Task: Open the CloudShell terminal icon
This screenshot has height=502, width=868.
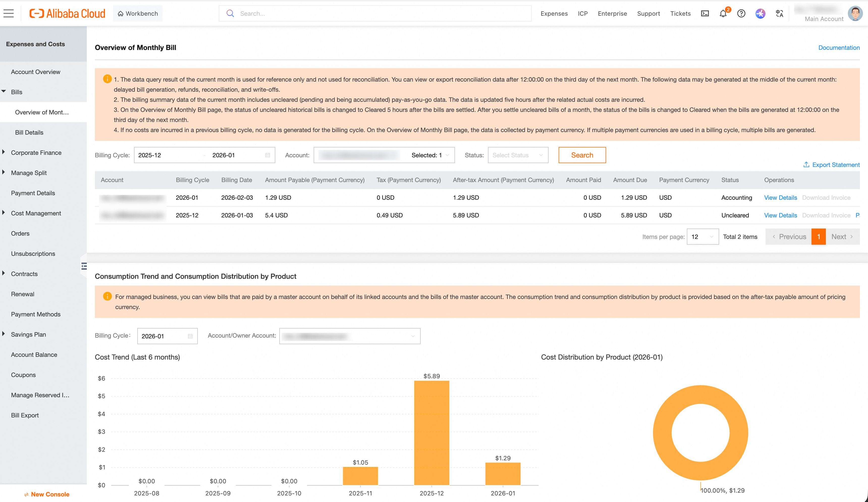Action: coord(705,13)
